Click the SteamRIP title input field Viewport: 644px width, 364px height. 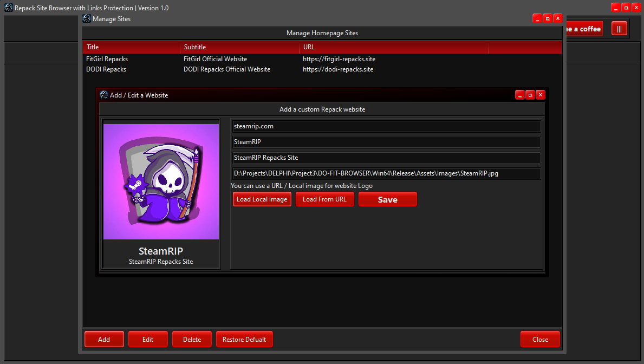click(386, 142)
